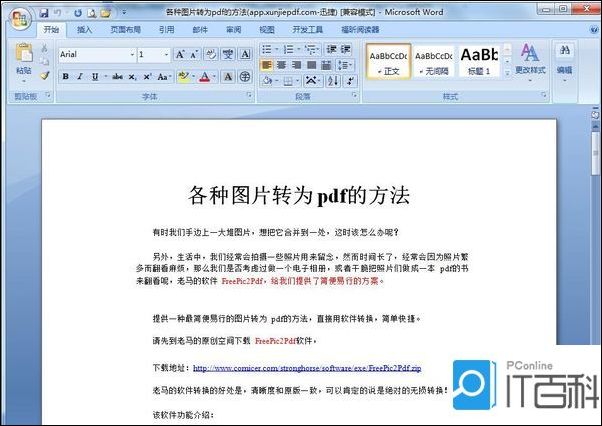Justify the paragraph text
The width and height of the screenshot is (602, 426).
[311, 65]
